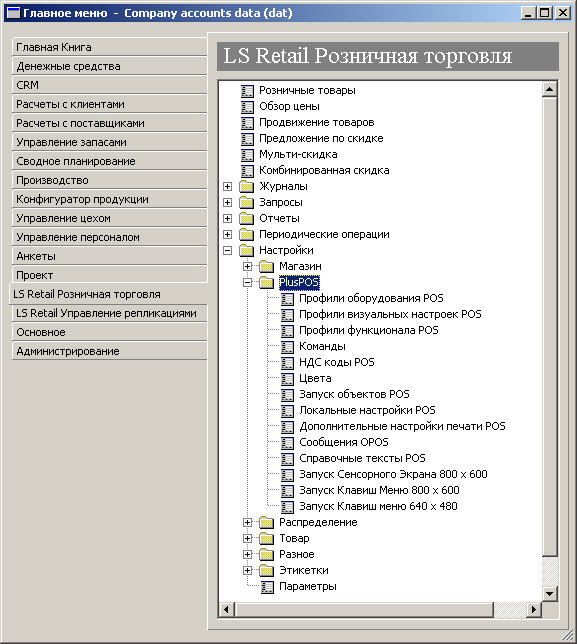Collapse the PlusPOS subfolder
The height and width of the screenshot is (644, 577).
(x=247, y=283)
